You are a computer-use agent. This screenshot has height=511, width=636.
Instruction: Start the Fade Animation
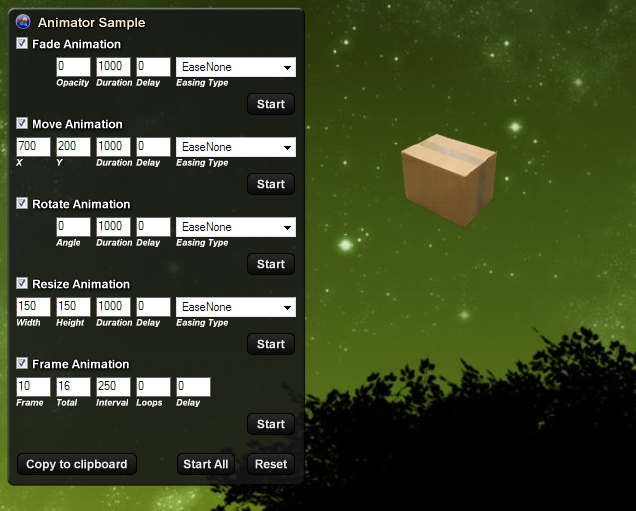271,104
